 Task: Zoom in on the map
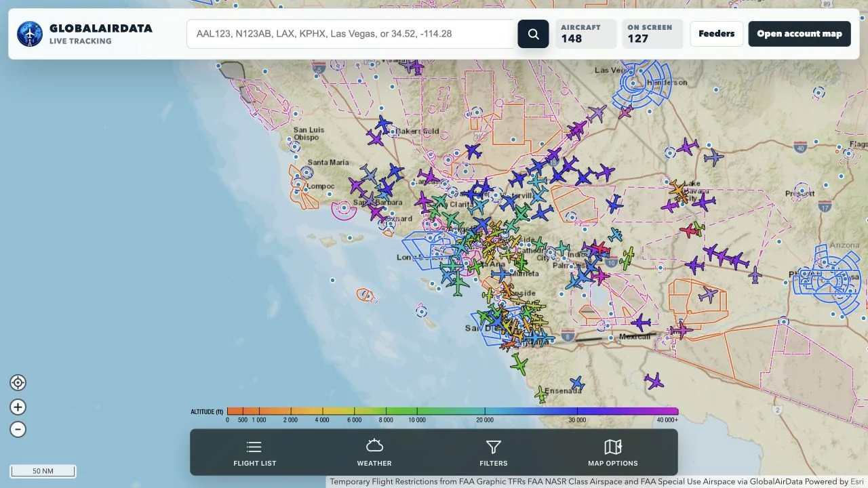coord(18,407)
